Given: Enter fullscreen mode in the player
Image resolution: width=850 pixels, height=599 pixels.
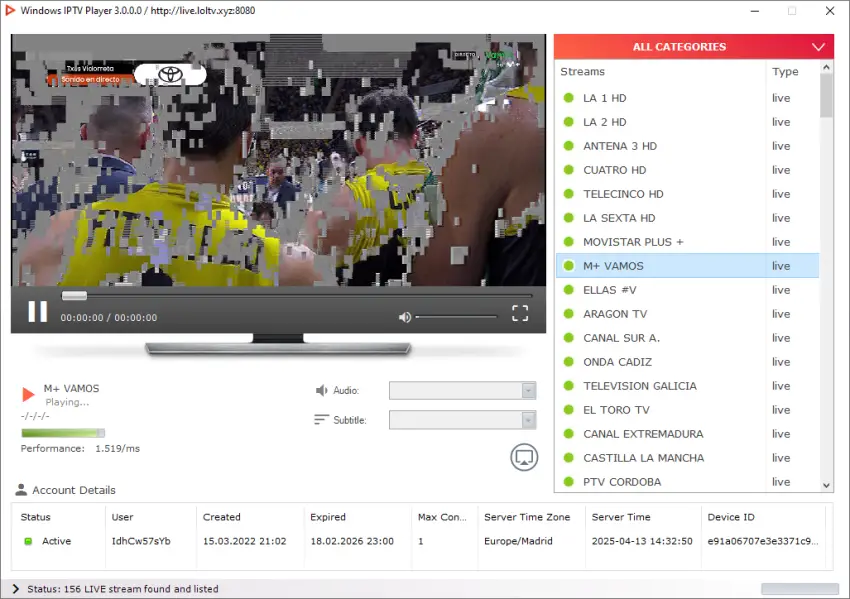Looking at the screenshot, I should point(520,313).
